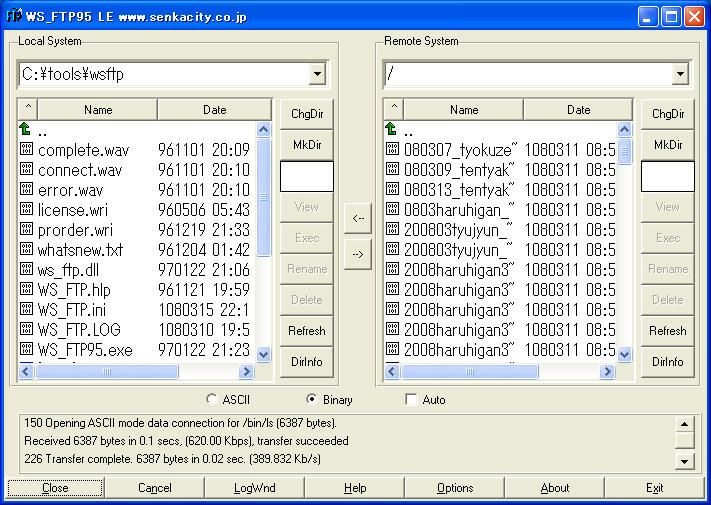Click the remote DirInfo button

point(668,362)
